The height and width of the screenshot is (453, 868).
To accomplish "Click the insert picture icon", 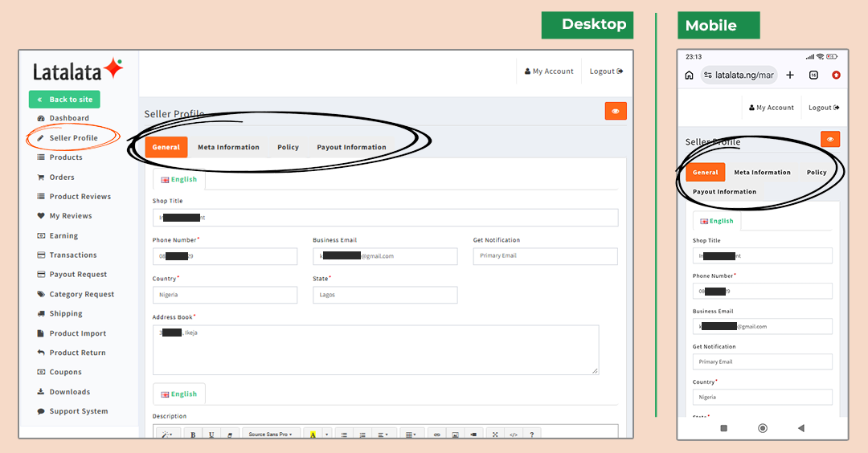I will point(455,435).
